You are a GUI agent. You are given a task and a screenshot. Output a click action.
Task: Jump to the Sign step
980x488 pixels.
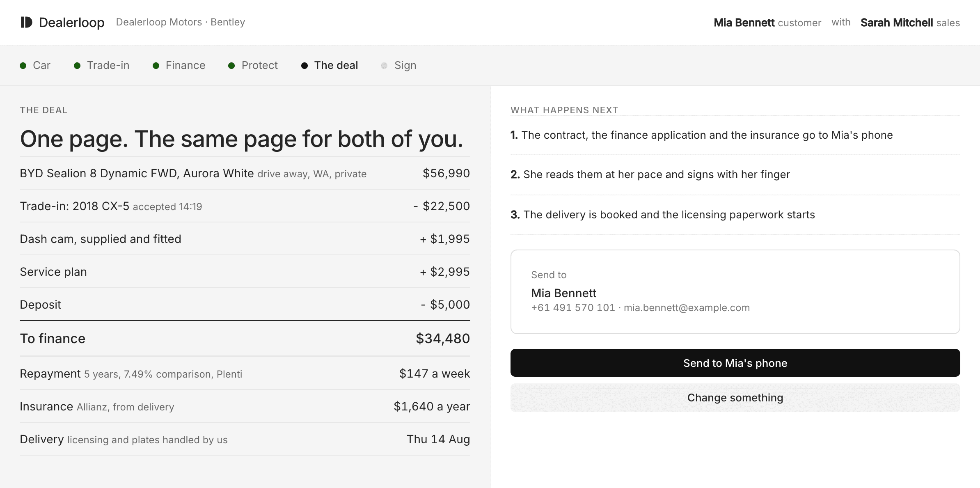[399, 65]
